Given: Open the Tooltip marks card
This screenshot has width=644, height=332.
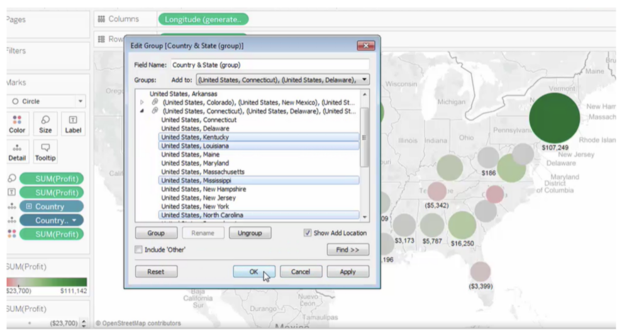Looking at the screenshot, I should (x=45, y=152).
